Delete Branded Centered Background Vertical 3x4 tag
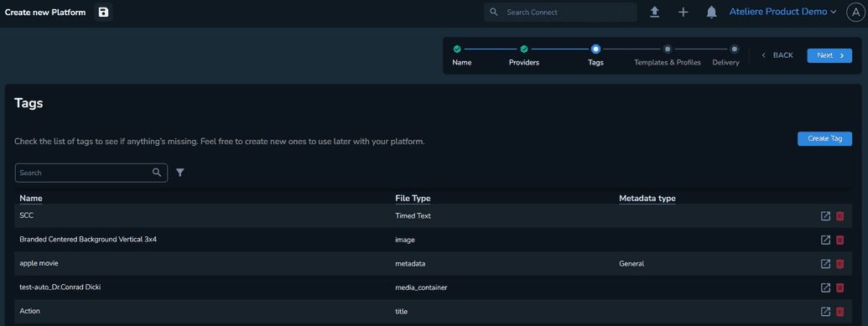 839,240
